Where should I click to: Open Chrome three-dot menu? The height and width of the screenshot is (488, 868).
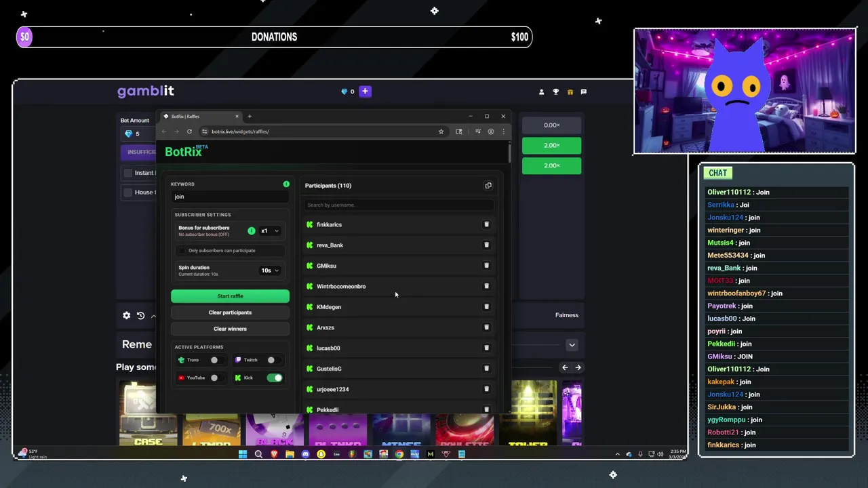[503, 131]
